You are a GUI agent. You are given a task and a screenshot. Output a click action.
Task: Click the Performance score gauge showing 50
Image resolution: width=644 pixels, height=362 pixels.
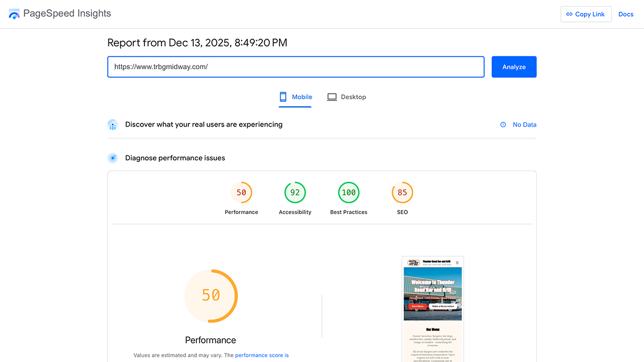241,192
